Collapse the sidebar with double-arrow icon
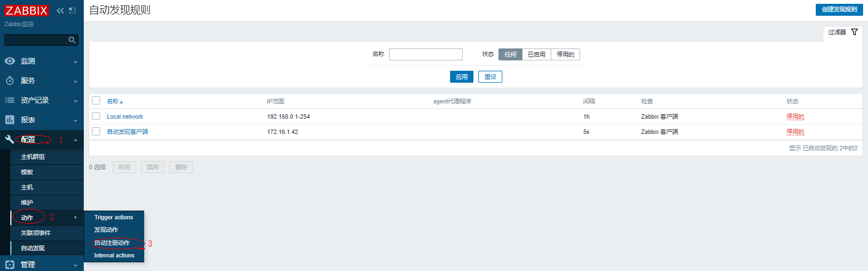Image resolution: width=868 pixels, height=271 pixels. [x=60, y=10]
